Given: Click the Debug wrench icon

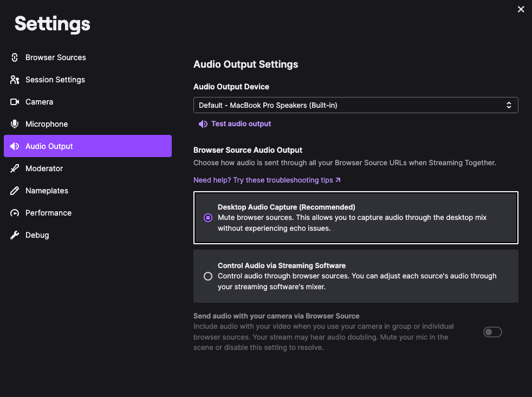Looking at the screenshot, I should pyautogui.click(x=15, y=235).
